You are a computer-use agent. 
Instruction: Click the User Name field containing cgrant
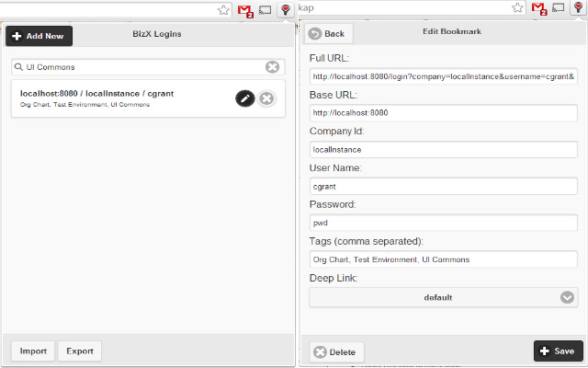[444, 187]
